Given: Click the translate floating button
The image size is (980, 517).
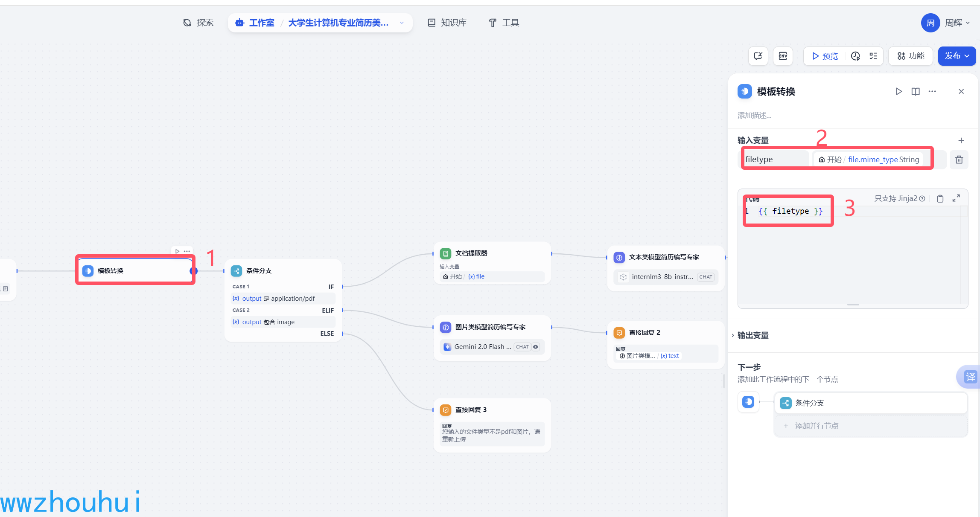Looking at the screenshot, I should click(970, 377).
